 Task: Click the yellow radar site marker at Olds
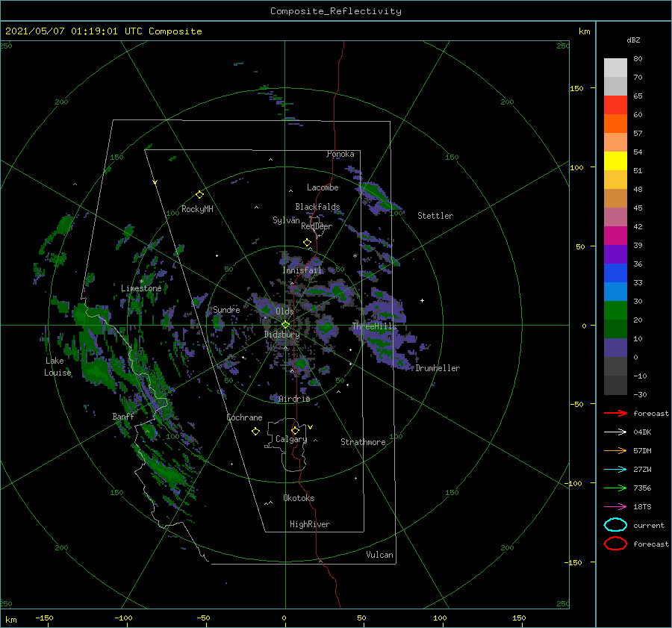point(285,325)
